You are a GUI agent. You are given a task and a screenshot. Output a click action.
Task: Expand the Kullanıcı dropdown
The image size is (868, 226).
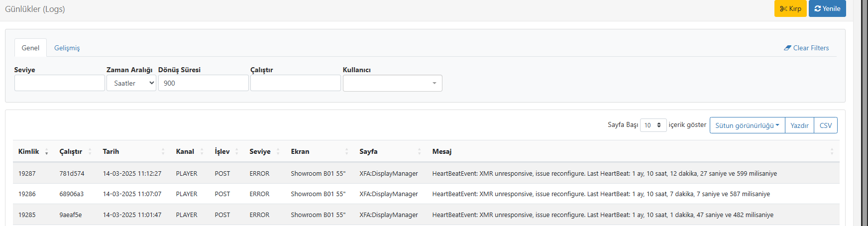[392, 83]
